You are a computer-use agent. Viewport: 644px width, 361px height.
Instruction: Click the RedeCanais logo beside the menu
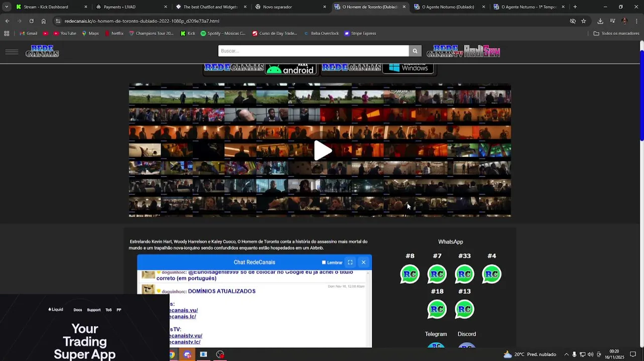coord(42,51)
